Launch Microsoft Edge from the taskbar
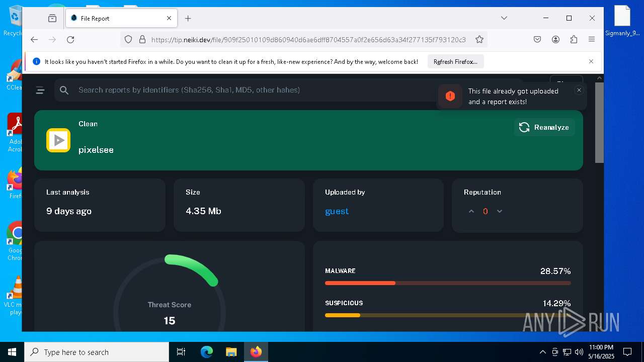The height and width of the screenshot is (362, 644). pos(207,352)
